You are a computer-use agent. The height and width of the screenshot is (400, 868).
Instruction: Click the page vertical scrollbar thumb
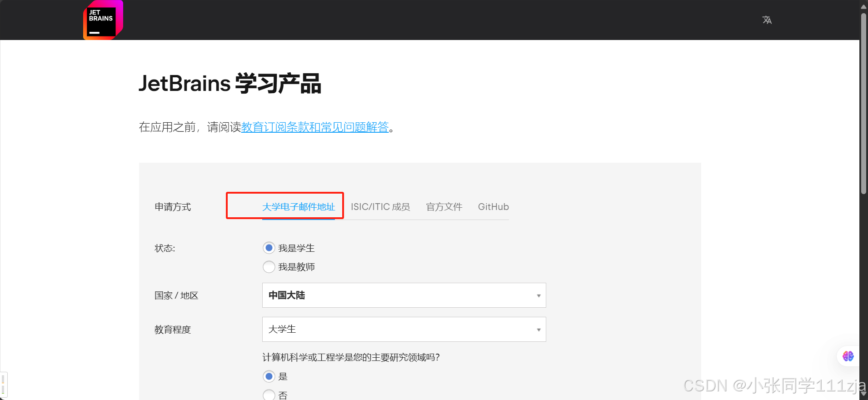[x=863, y=104]
